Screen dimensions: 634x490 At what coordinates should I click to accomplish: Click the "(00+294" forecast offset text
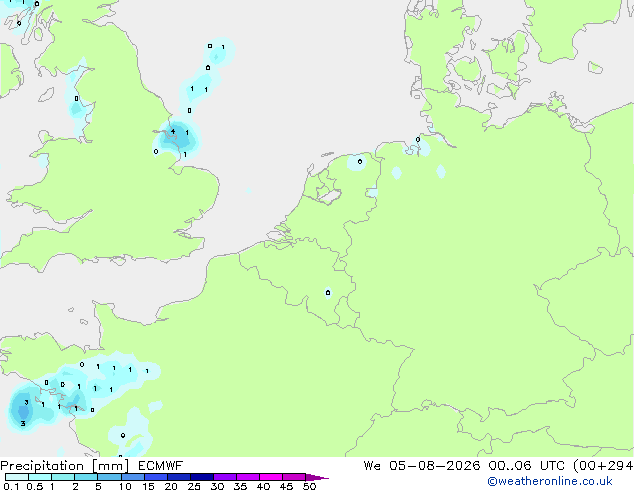[x=603, y=466]
